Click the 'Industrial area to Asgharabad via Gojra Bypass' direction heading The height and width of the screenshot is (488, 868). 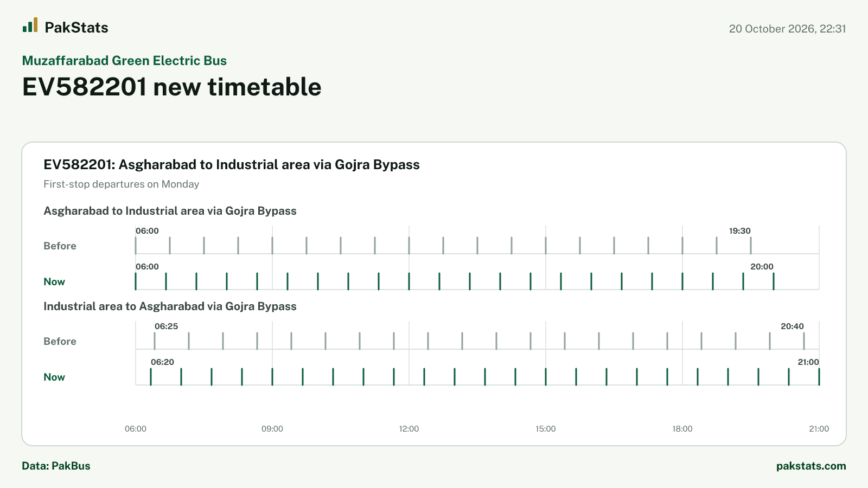click(170, 306)
